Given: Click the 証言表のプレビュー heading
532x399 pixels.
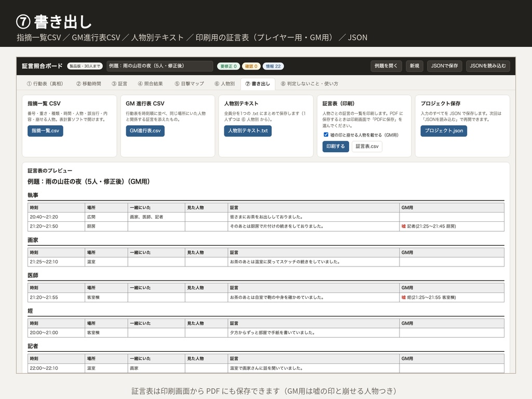Looking at the screenshot, I should (x=50, y=170).
